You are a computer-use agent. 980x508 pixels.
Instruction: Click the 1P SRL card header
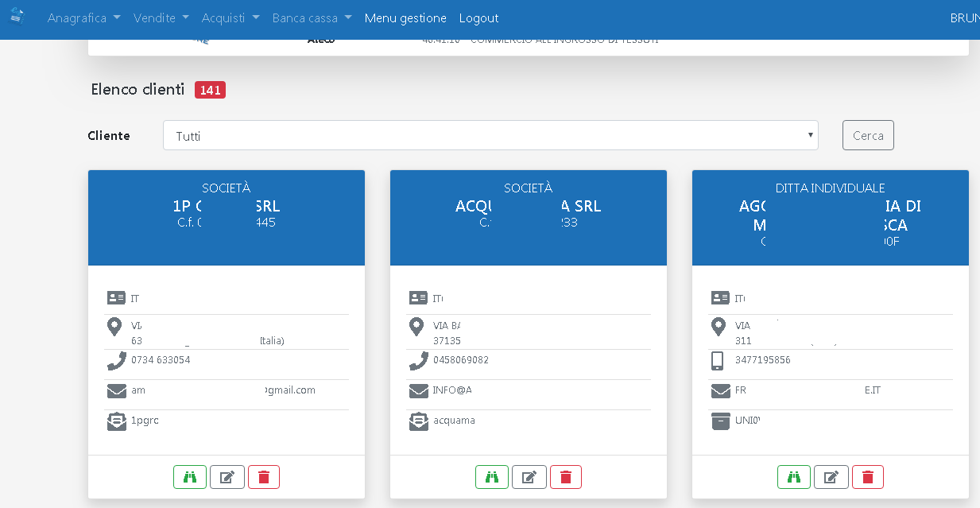pyautogui.click(x=227, y=217)
